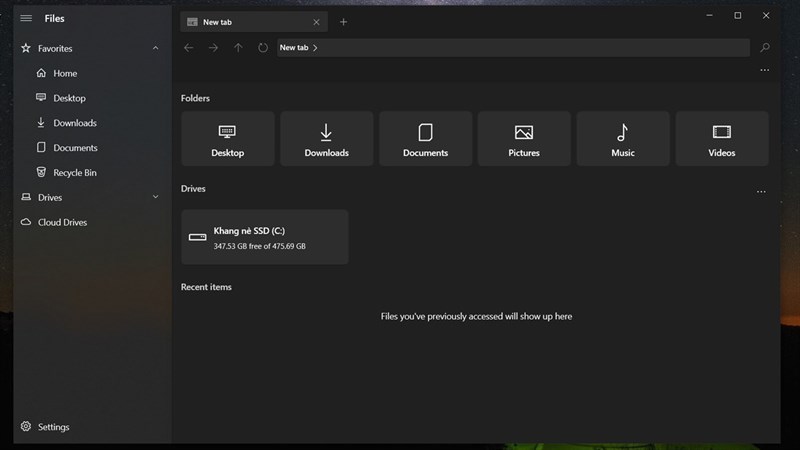Viewport: 800px width, 450px height.
Task: Open the Videos folder card
Action: pos(722,138)
